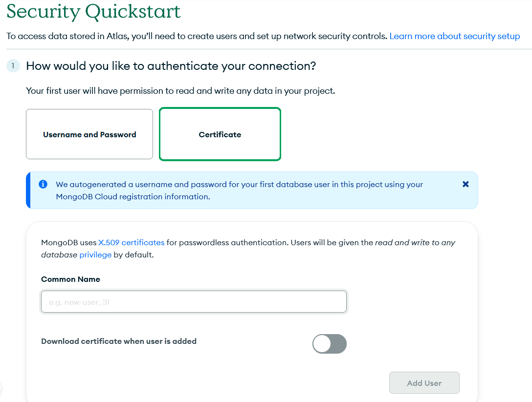Follow the privilege documentation link
The height and width of the screenshot is (402, 532).
coord(95,255)
